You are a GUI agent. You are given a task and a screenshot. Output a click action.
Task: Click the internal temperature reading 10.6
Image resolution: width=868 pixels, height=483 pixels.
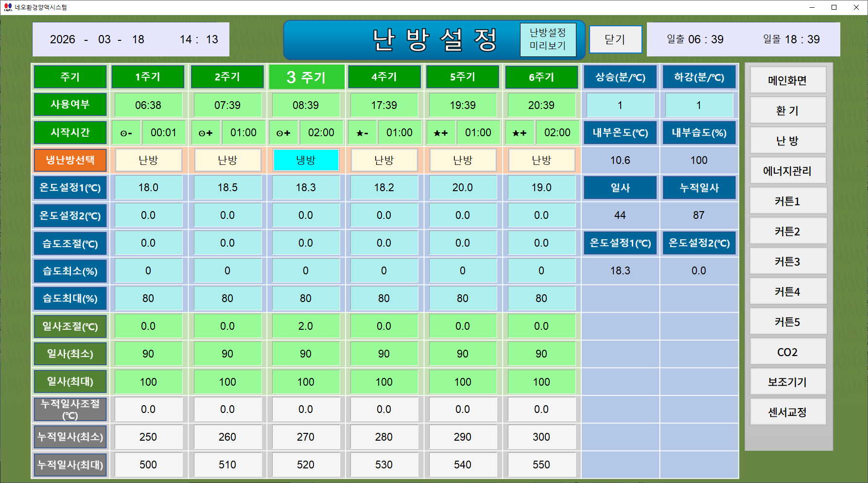pos(620,160)
